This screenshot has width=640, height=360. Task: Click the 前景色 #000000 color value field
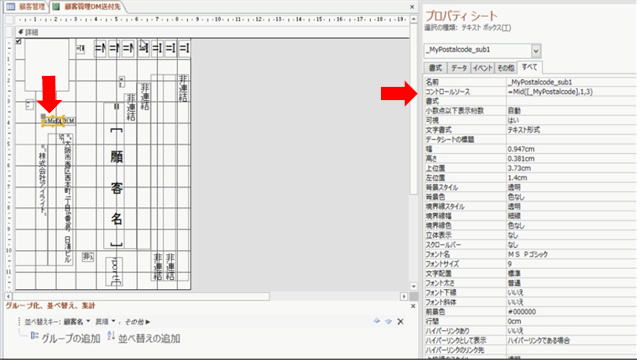pyautogui.click(x=571, y=312)
